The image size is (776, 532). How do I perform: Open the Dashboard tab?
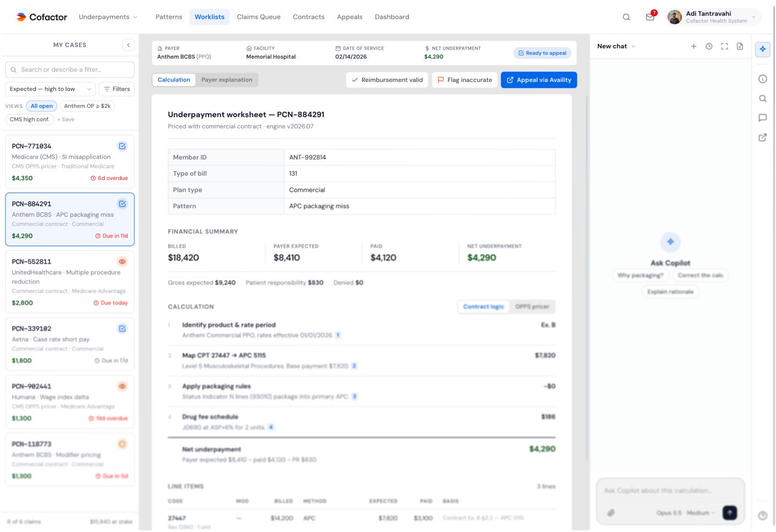click(x=392, y=17)
